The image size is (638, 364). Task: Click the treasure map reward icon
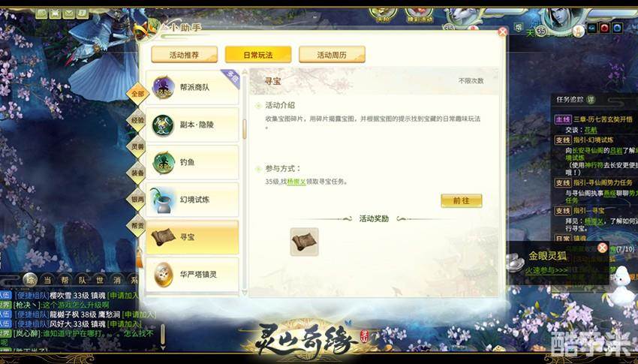pos(304,242)
